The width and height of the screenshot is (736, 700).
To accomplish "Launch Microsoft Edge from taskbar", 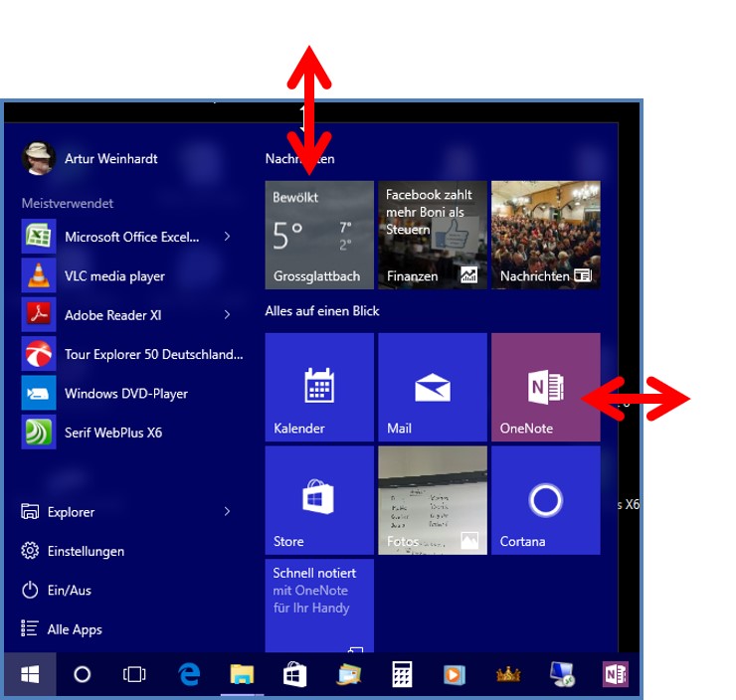I will (x=189, y=675).
